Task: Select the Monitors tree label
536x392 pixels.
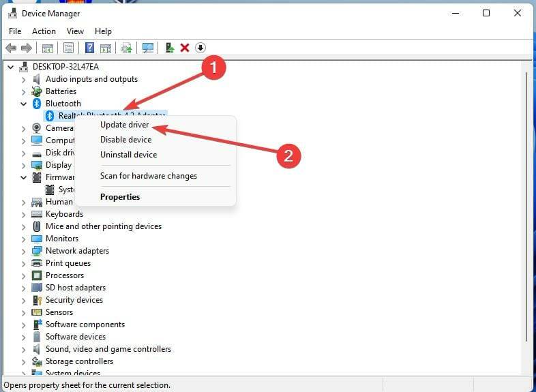Action: (x=62, y=239)
